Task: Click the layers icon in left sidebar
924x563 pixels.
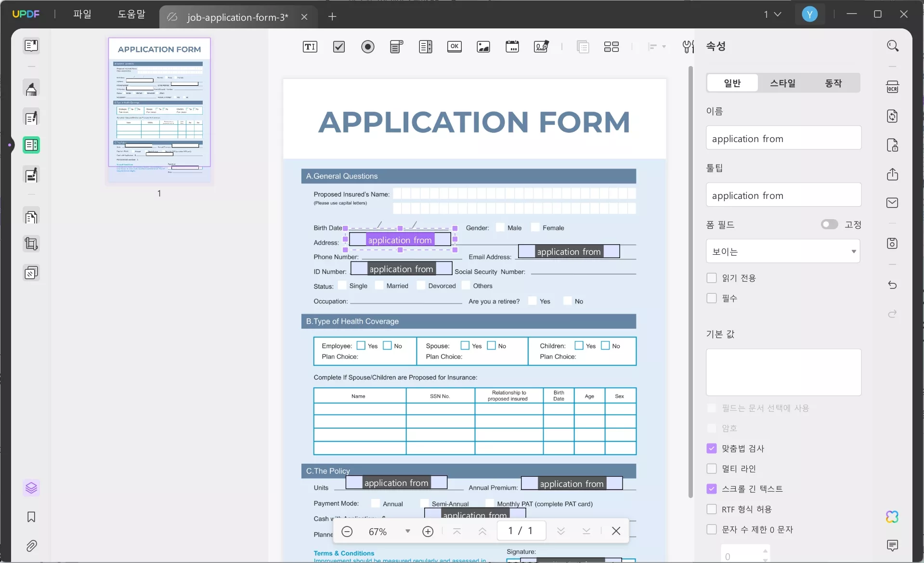Action: [x=31, y=488]
